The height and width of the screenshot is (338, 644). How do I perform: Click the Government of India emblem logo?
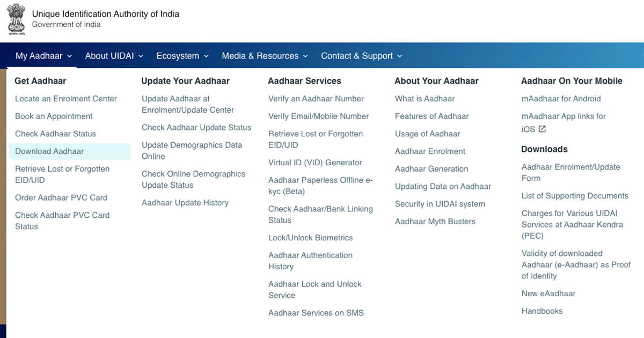click(17, 19)
